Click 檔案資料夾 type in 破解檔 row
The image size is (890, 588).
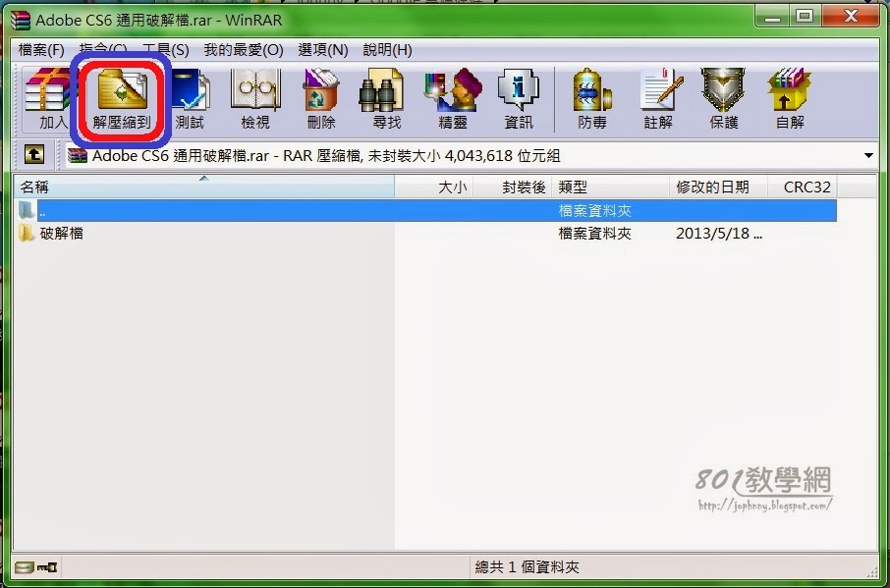(595, 233)
